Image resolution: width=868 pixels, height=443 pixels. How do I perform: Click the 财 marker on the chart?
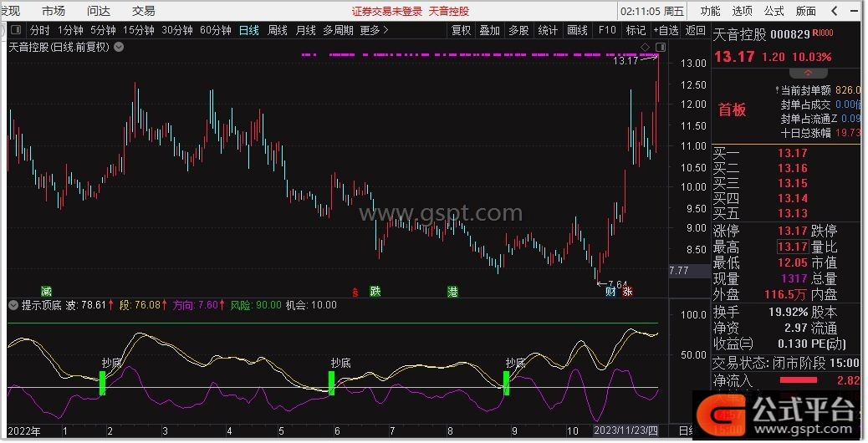pyautogui.click(x=610, y=291)
